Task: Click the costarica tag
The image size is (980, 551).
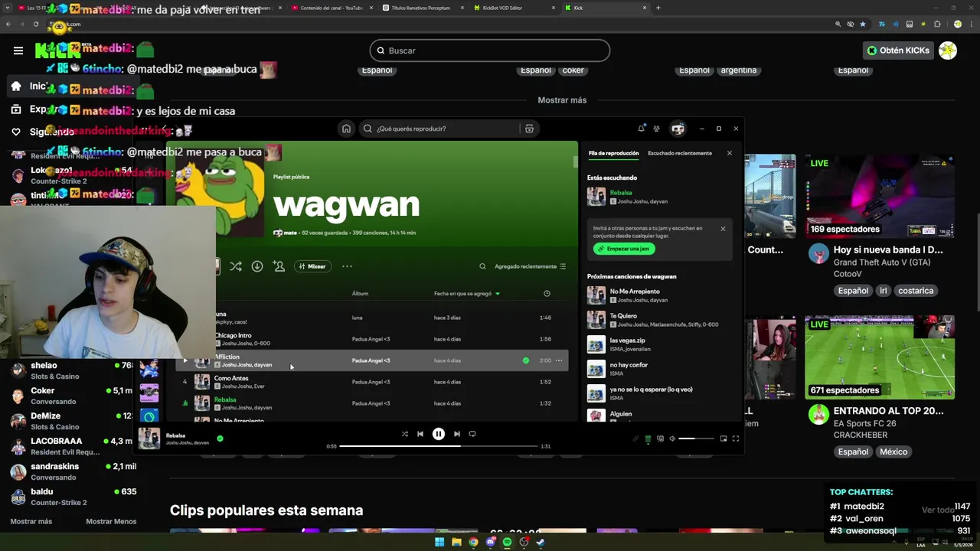Action: pos(916,291)
